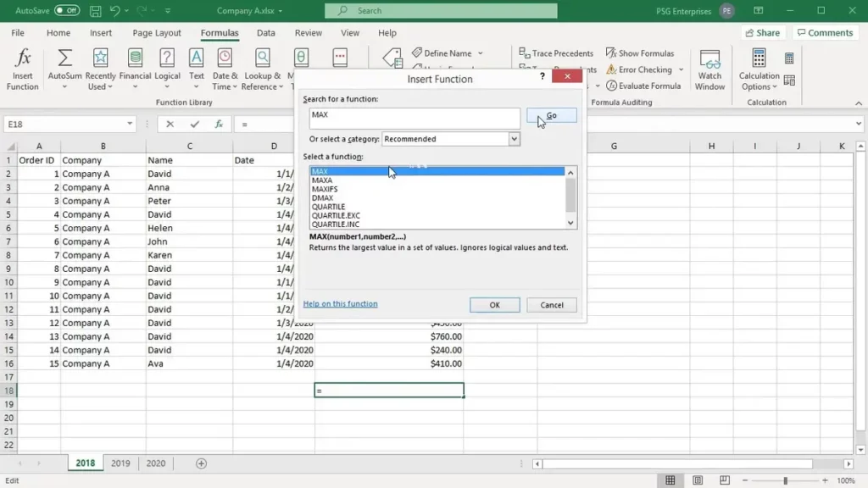868x488 pixels.
Task: Toggle Show Formulas
Action: [x=640, y=53]
